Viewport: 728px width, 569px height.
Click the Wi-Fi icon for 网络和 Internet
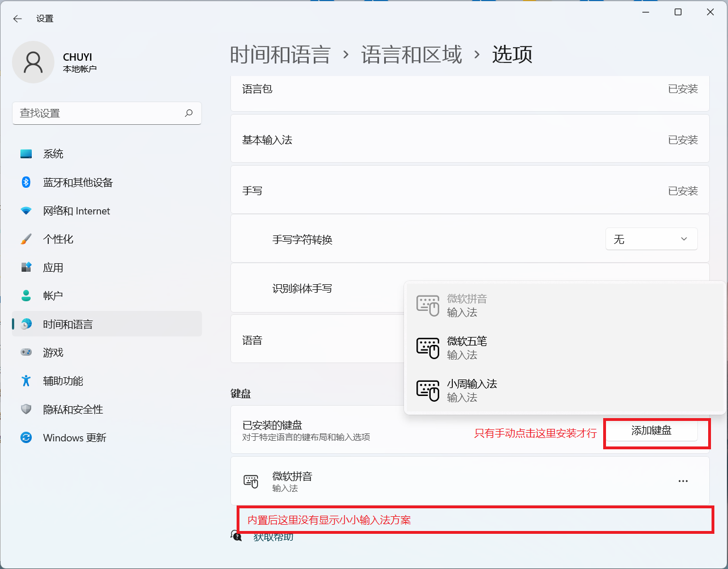click(x=26, y=210)
